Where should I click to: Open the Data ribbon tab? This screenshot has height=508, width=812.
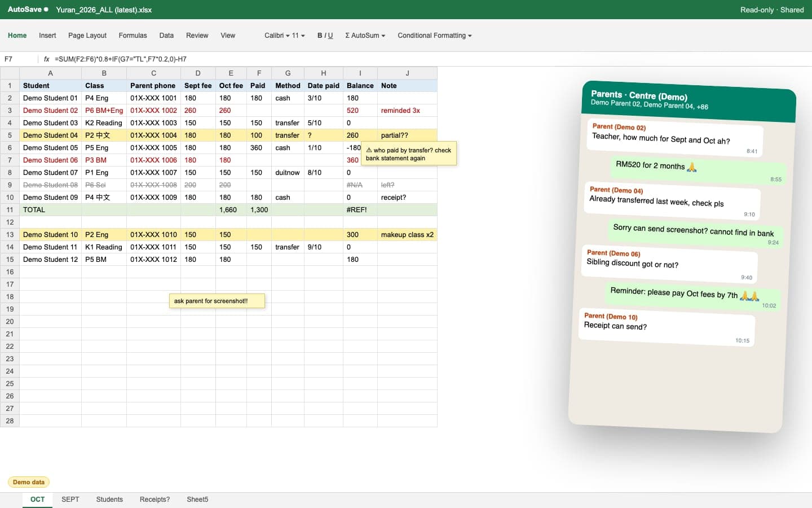pyautogui.click(x=166, y=36)
